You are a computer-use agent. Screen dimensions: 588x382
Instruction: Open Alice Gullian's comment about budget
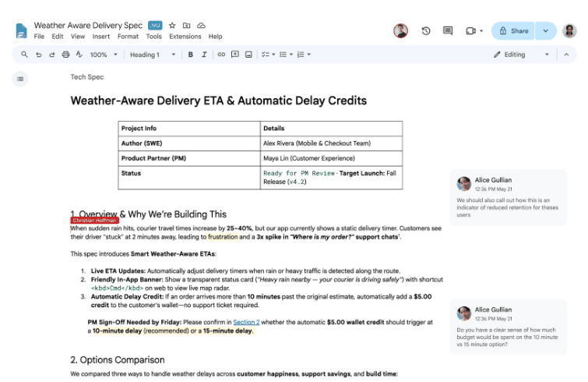coord(508,327)
